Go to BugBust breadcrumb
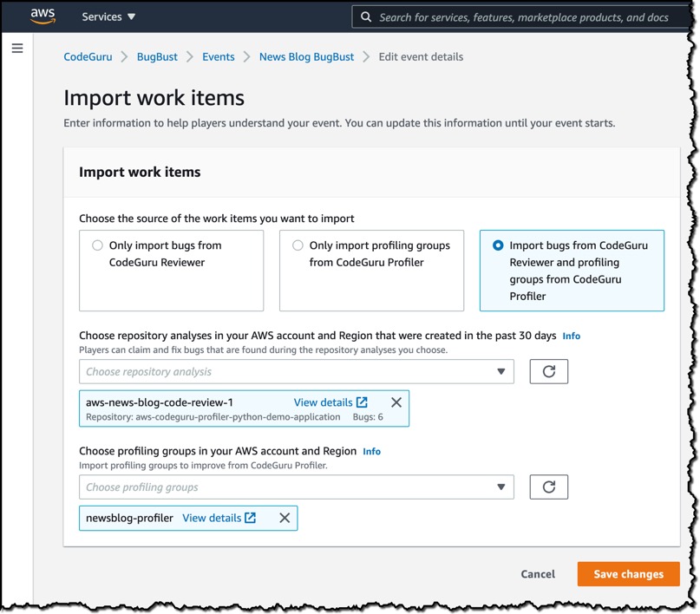Viewport: 700px width, 614px height. (157, 56)
